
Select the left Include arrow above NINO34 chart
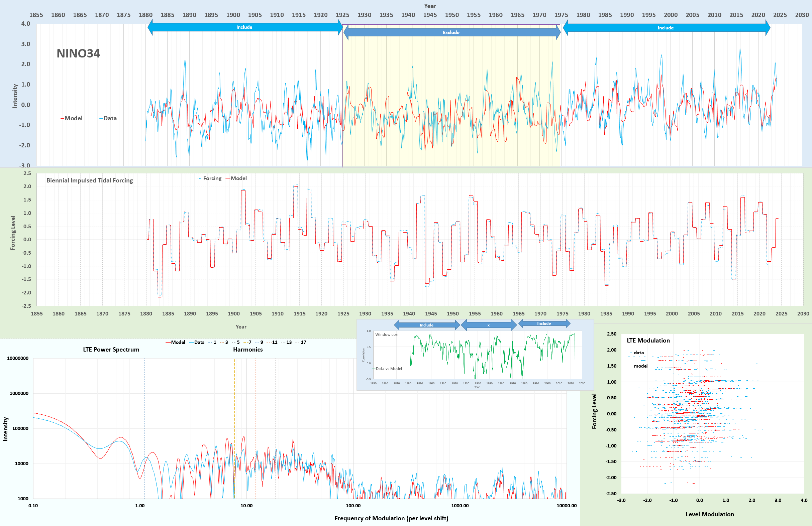[x=244, y=27]
